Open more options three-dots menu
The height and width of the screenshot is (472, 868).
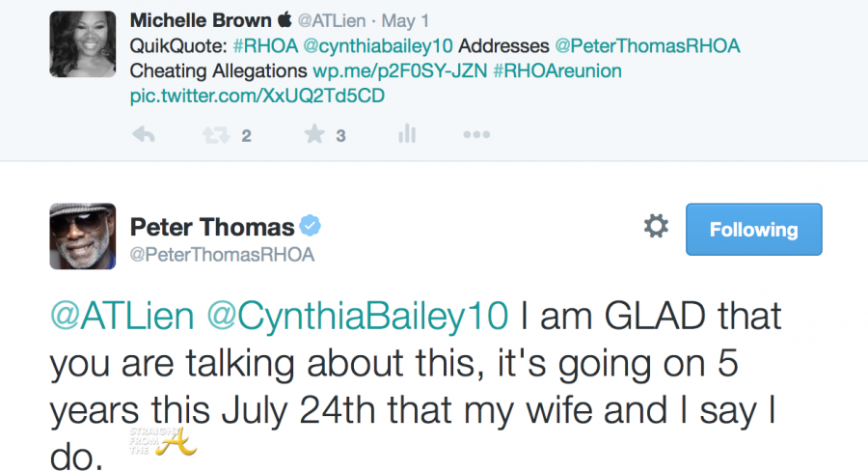pos(476,135)
